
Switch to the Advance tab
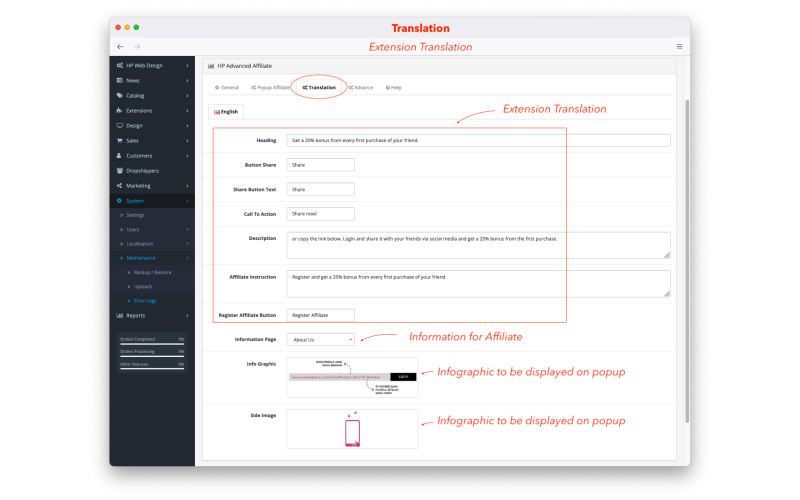coord(361,88)
